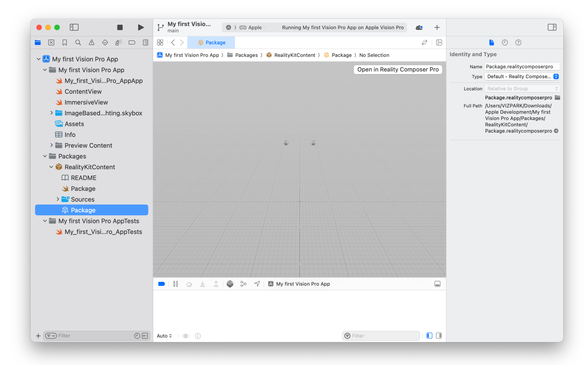Run the app with the play button
The height and width of the screenshot is (365, 588).
[x=141, y=27]
